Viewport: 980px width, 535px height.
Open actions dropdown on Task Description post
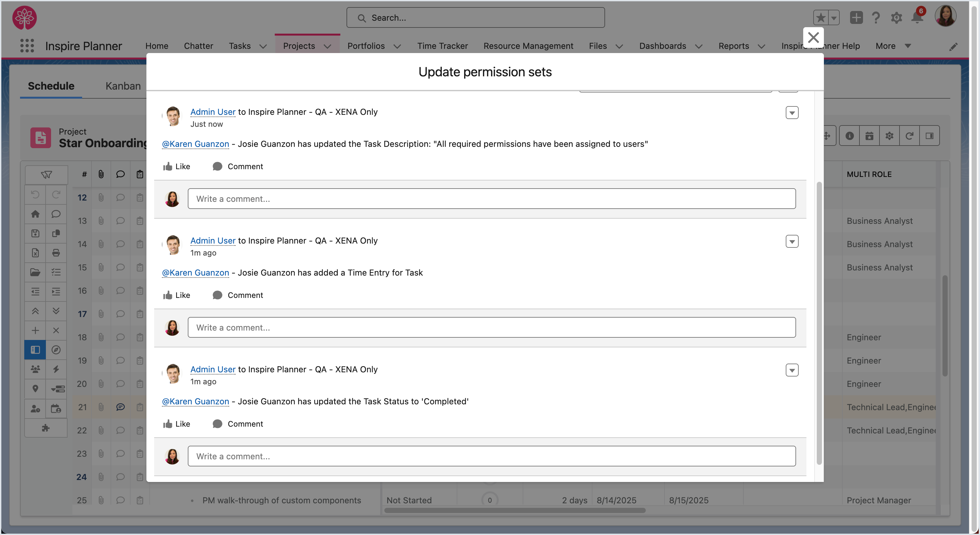[792, 113]
